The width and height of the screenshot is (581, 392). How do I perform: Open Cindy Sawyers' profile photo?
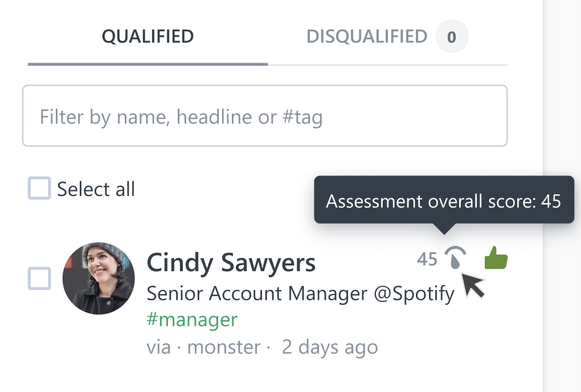99,278
